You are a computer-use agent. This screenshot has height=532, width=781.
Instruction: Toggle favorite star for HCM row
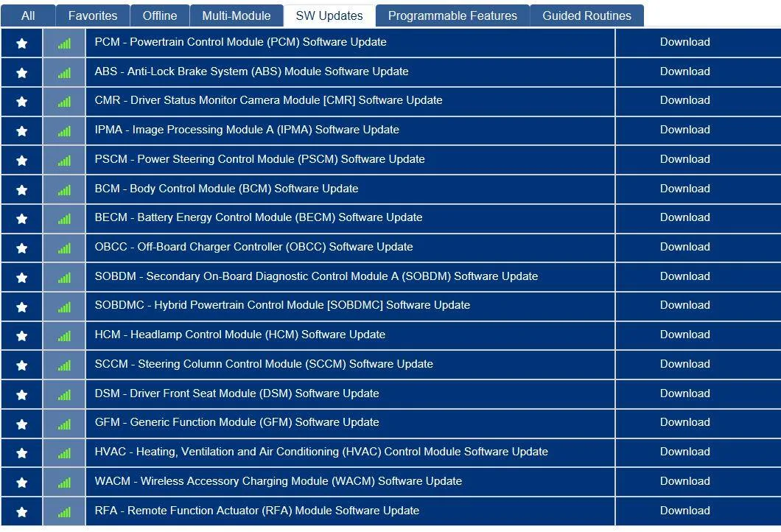(21, 336)
